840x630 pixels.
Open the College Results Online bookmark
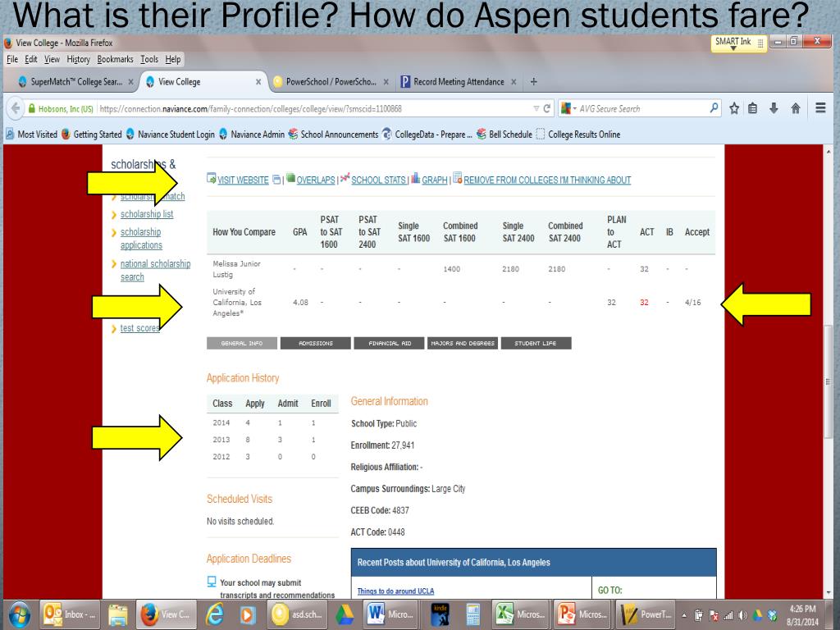click(578, 134)
